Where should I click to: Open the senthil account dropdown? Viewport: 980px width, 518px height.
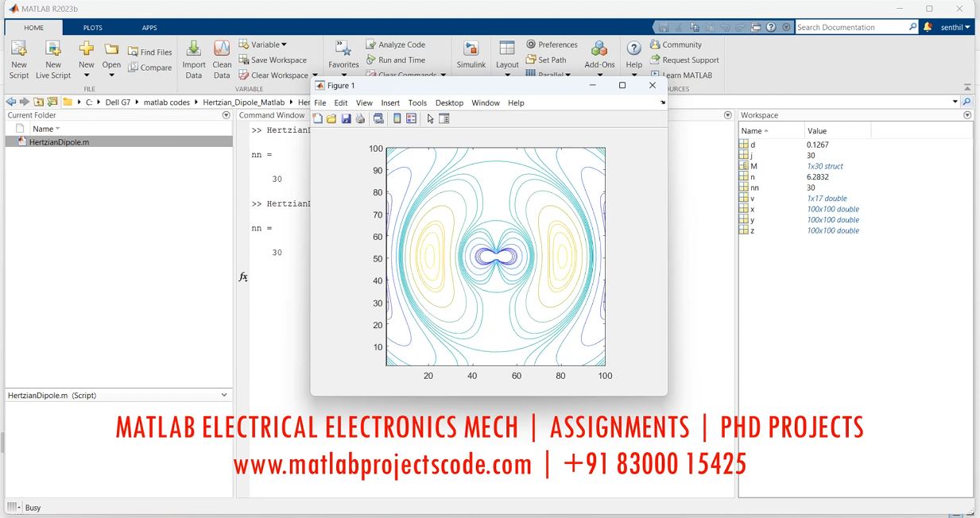pos(956,27)
